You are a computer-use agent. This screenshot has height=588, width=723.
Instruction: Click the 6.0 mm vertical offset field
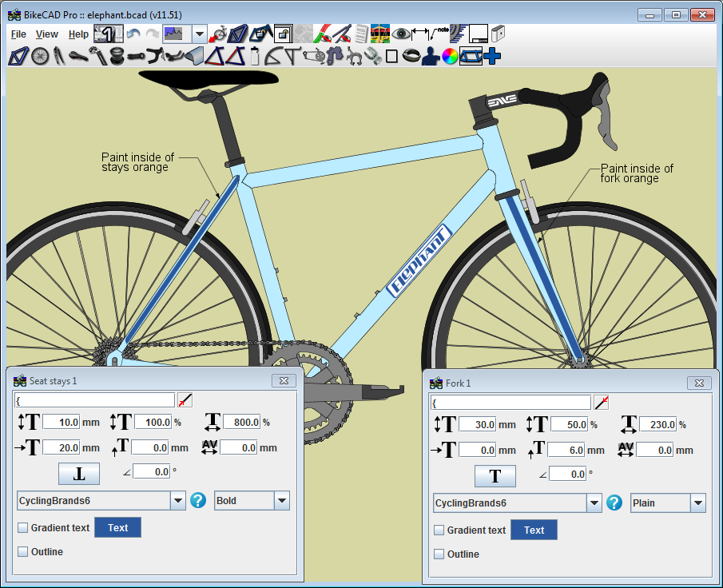pos(566,450)
